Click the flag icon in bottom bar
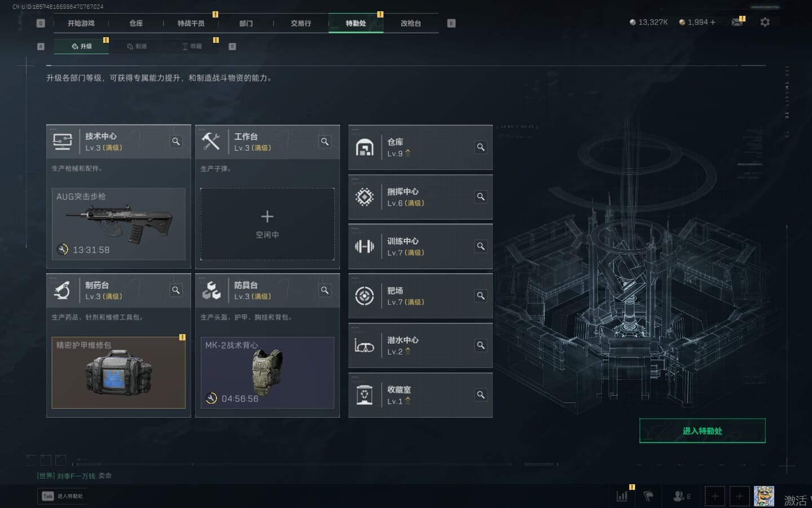 coord(648,496)
